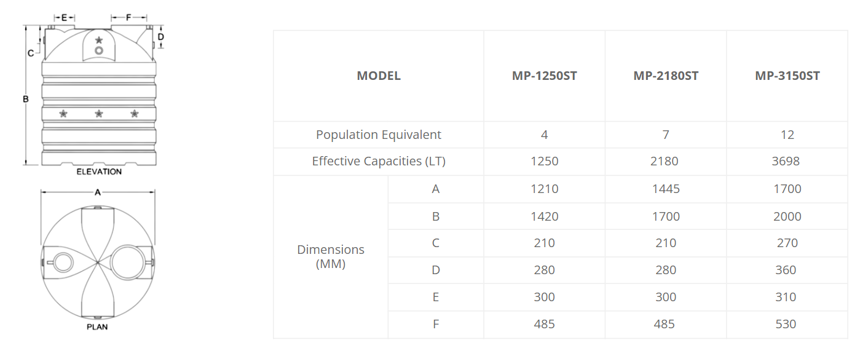Select the MP-2180ST column header
Screen dimensions: 868x359
coord(666,76)
